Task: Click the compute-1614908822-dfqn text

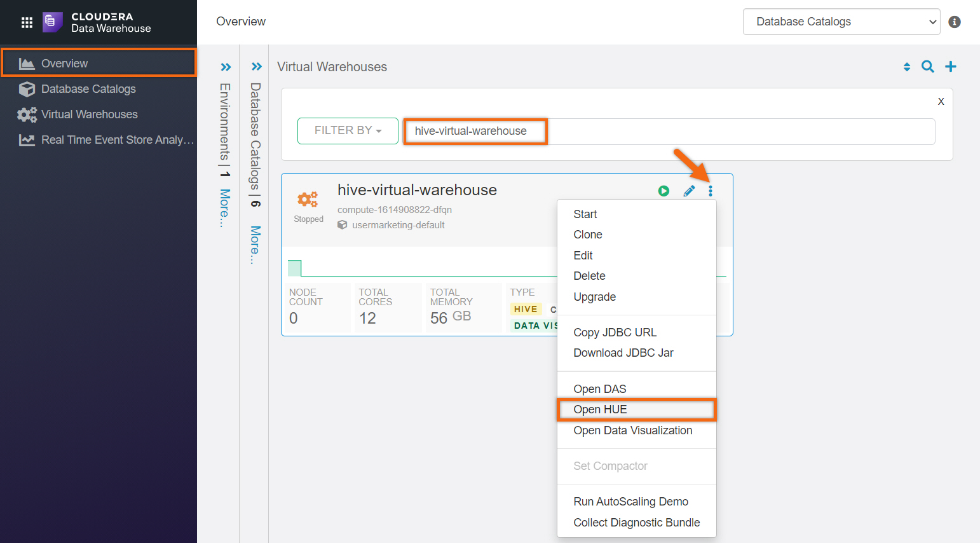Action: 395,210
